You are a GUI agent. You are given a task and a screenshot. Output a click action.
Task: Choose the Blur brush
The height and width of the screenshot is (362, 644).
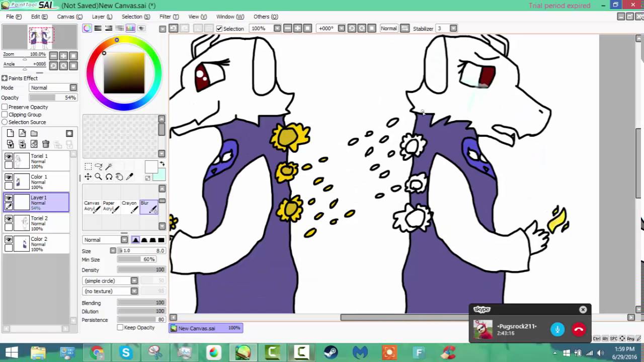tap(148, 207)
